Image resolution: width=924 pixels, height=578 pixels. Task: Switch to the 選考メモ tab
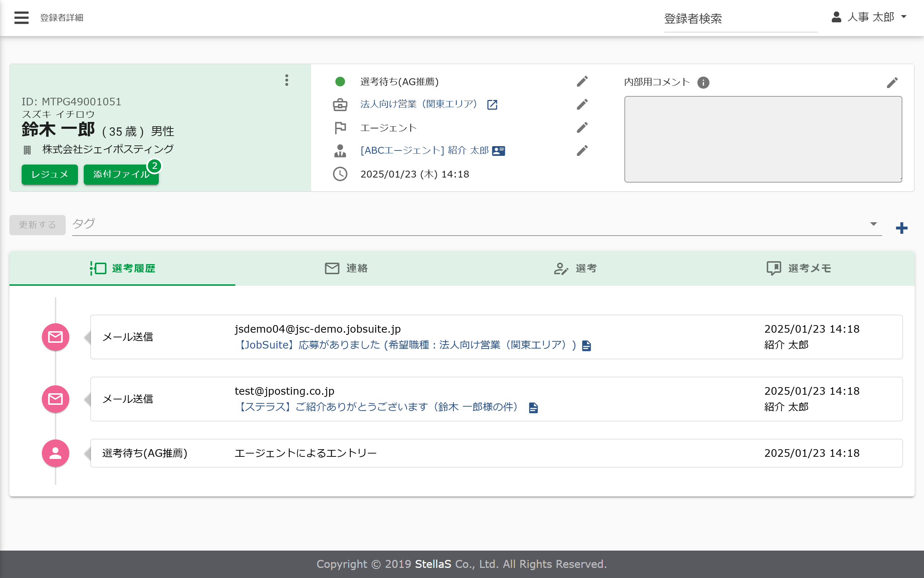click(x=798, y=268)
